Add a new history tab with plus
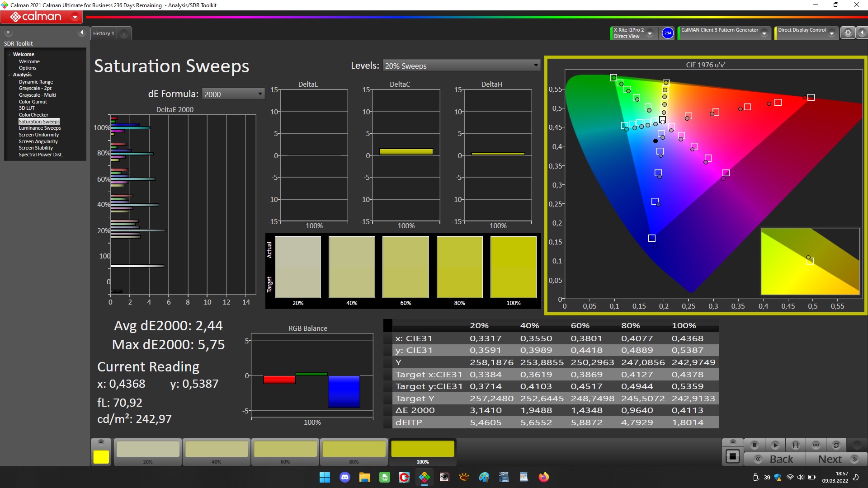The width and height of the screenshot is (868, 488). tap(124, 33)
